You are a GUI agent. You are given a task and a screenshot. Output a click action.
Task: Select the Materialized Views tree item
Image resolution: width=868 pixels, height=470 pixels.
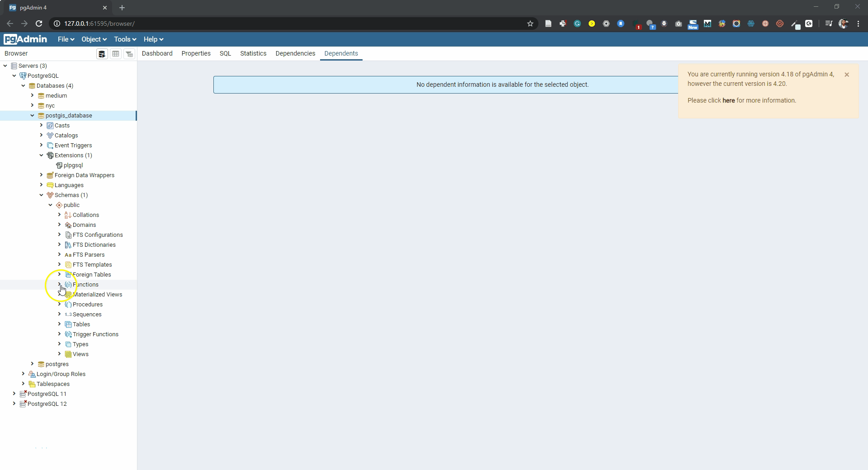97,295
